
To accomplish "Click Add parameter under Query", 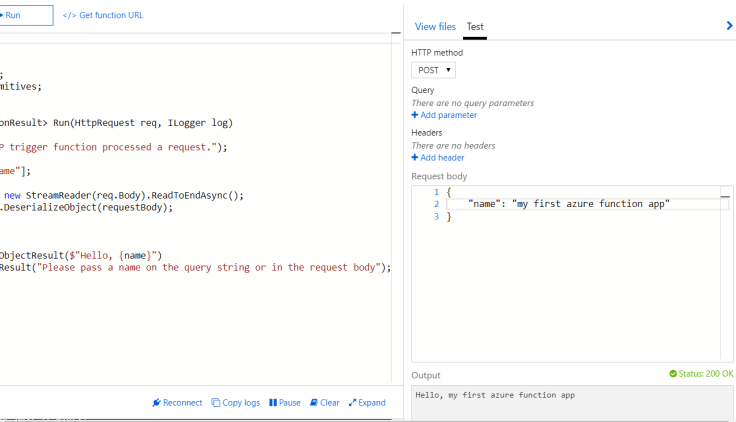I will coord(449,115).
